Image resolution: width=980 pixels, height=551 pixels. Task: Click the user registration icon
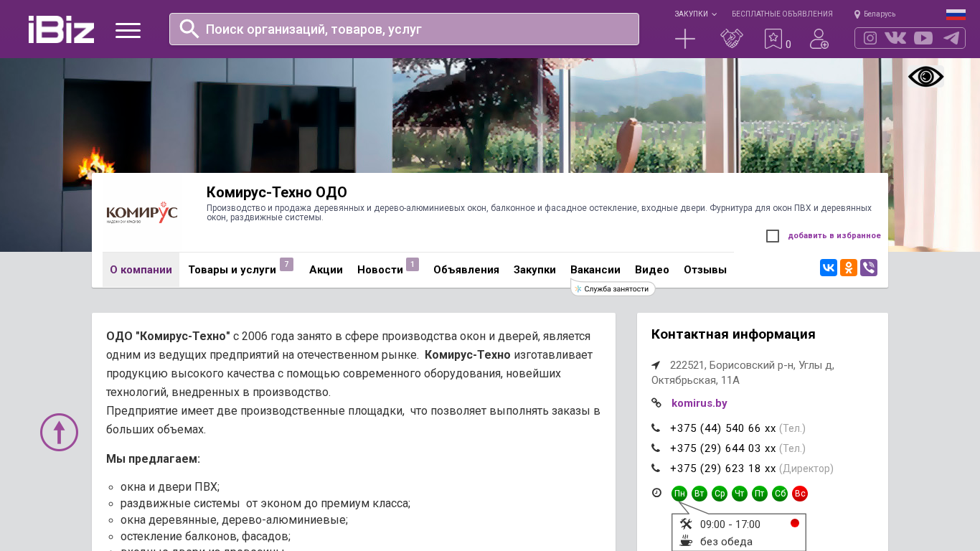(819, 39)
